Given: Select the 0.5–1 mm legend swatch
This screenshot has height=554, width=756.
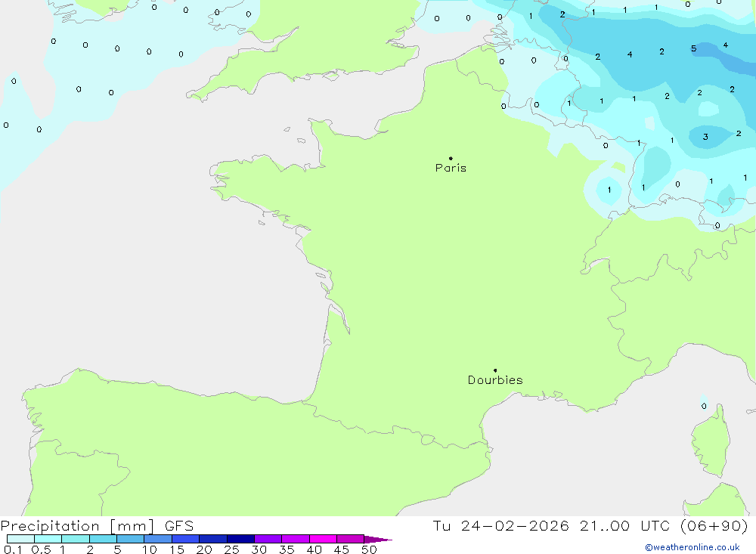Looking at the screenshot, I should (48, 539).
